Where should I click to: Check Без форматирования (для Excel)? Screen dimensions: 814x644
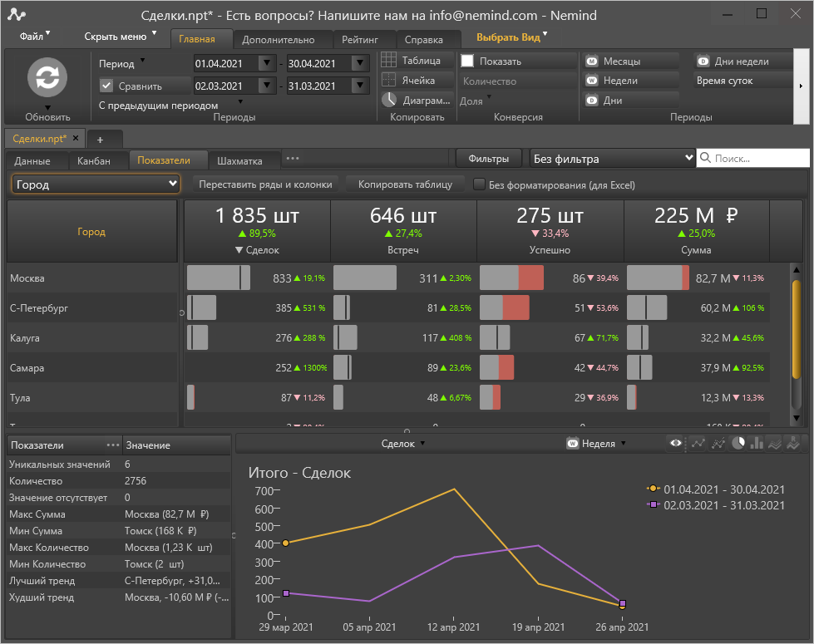click(x=479, y=184)
